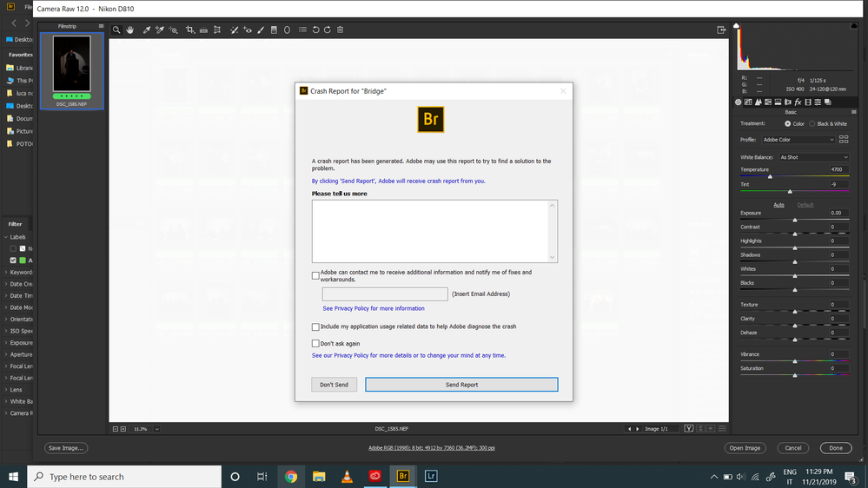Open the Calibration panel icon

(808, 102)
